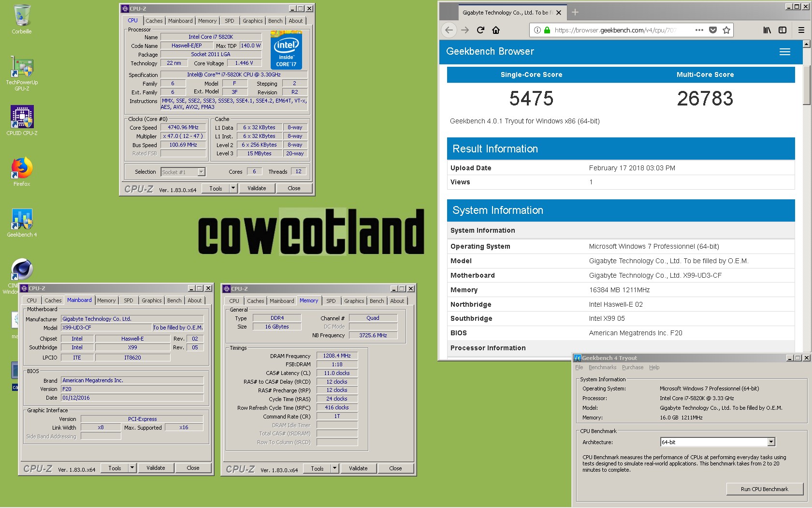Screen dimensions: 812x508
Task: Open site information icon in address bar
Action: tap(537, 30)
